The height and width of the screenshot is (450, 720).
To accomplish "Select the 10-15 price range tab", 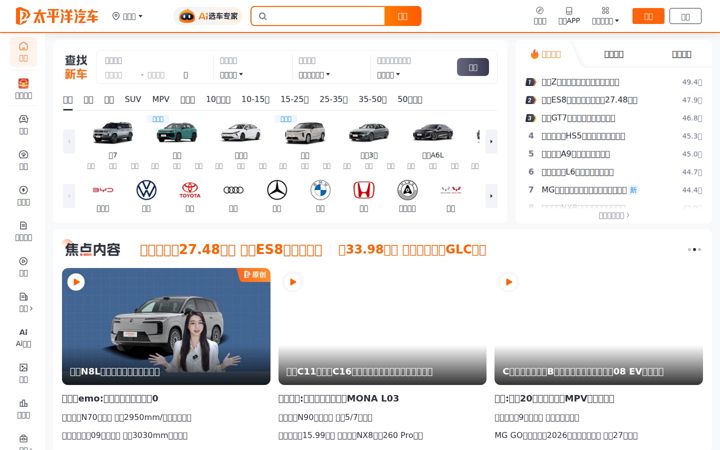I will pyautogui.click(x=255, y=99).
